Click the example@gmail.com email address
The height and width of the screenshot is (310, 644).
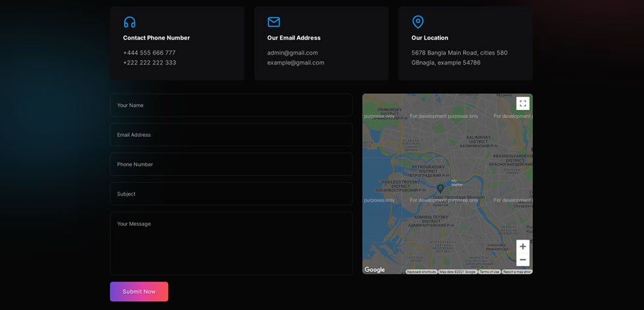pyautogui.click(x=296, y=63)
